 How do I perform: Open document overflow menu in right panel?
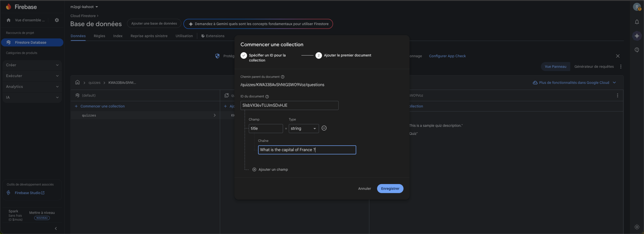(x=617, y=95)
